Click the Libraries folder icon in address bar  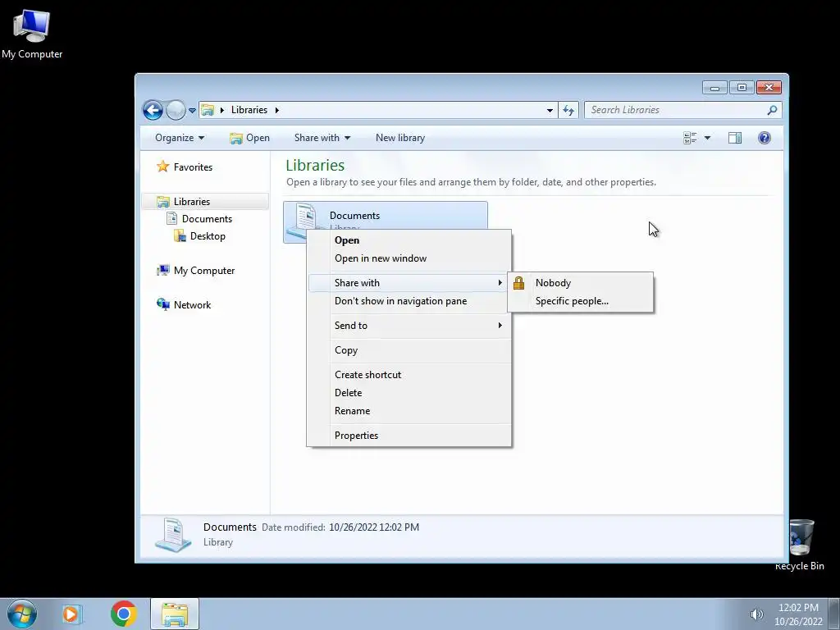pyautogui.click(x=208, y=111)
